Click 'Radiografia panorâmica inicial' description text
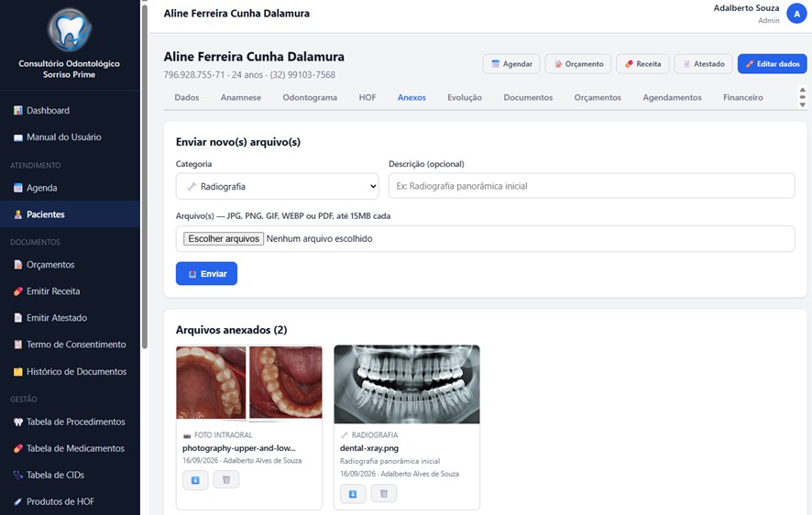 pos(390,461)
